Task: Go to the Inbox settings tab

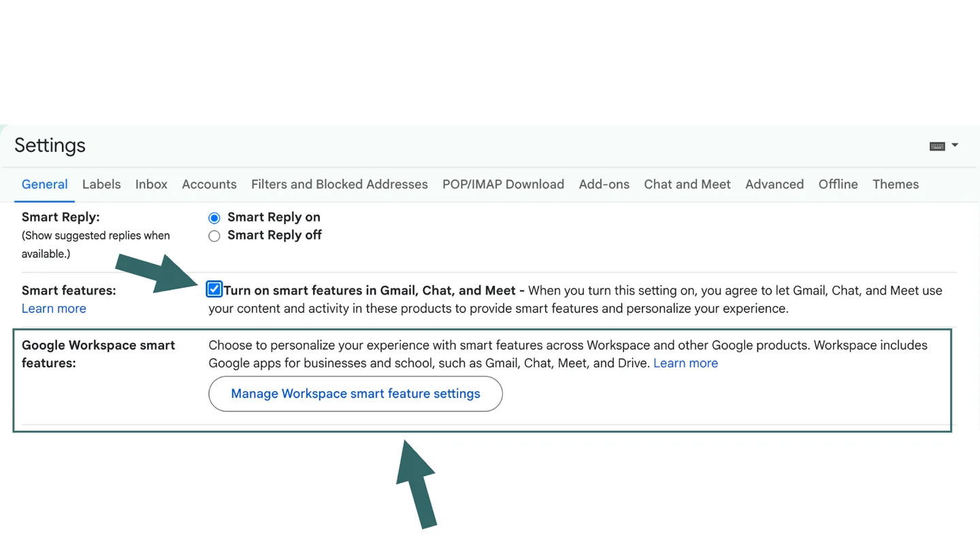Action: point(151,184)
